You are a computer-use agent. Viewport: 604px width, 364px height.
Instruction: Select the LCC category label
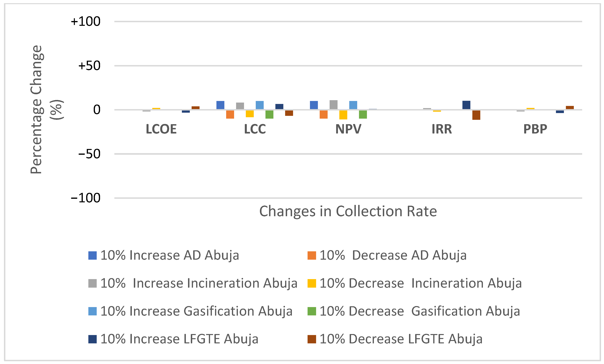[x=255, y=129]
